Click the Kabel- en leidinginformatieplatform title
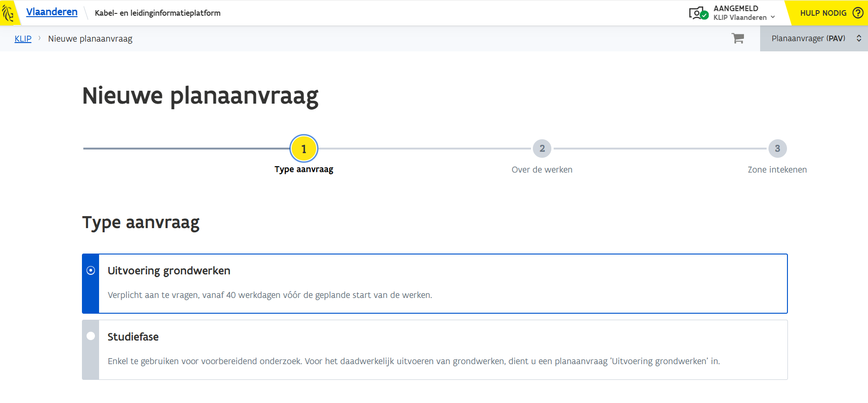 [x=157, y=13]
